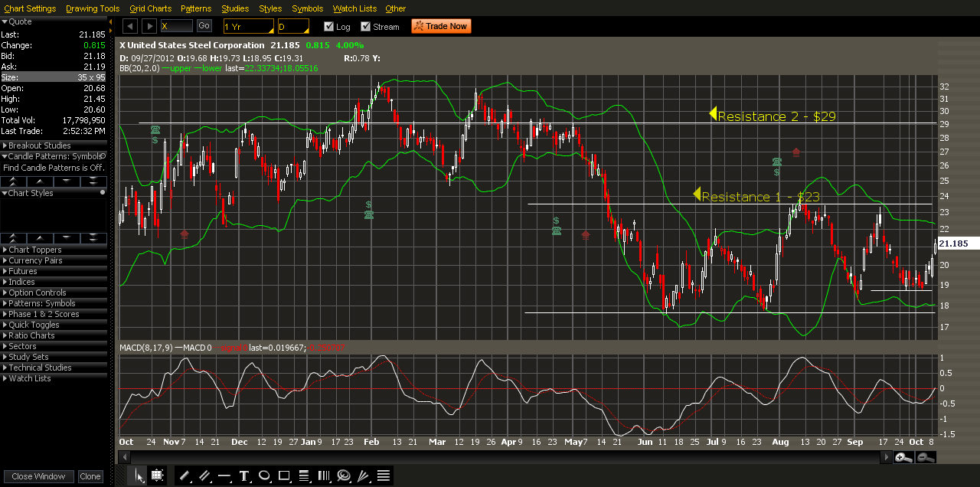
Task: Open the Patterns menu
Action: [196, 8]
